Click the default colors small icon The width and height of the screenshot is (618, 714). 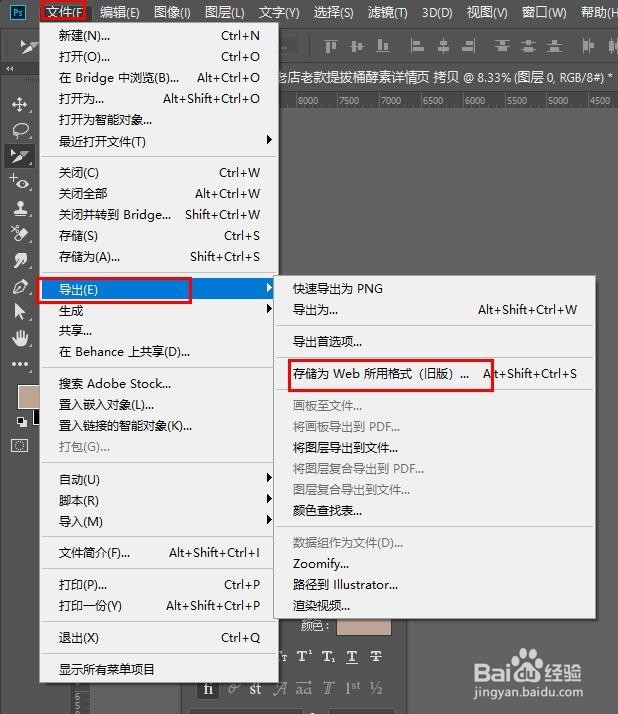21,421
